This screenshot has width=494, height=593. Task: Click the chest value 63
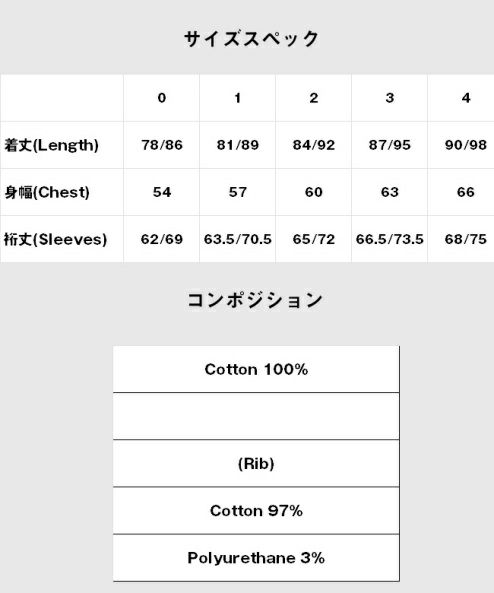(x=390, y=192)
